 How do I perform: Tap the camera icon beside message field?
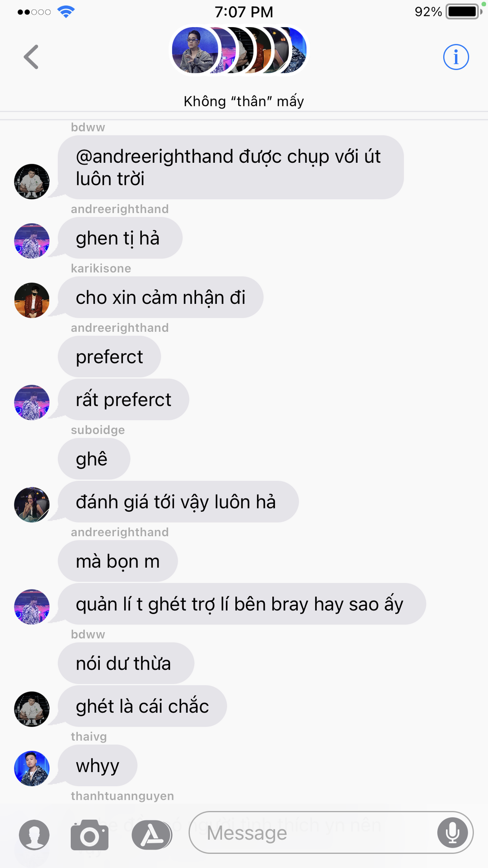click(x=89, y=835)
